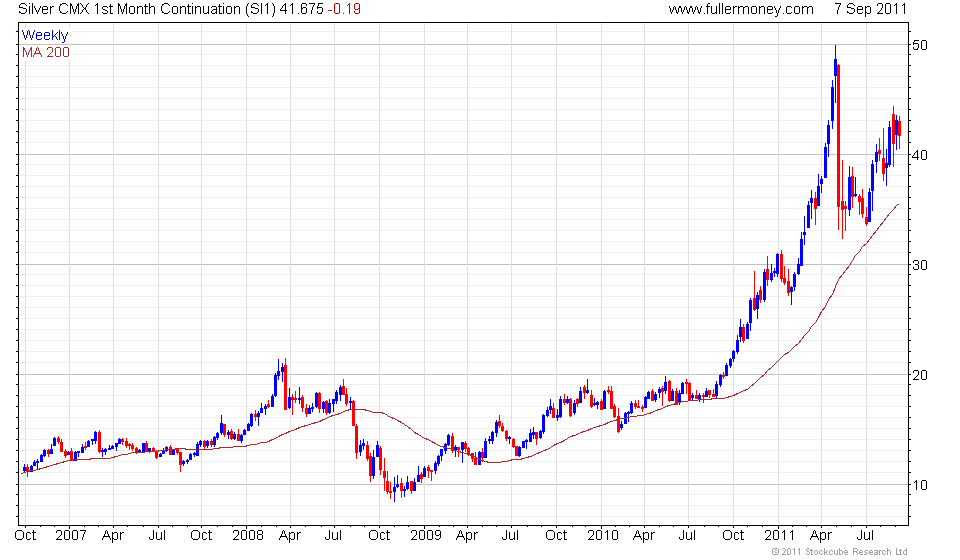Select the 10 price axis label
The image size is (960, 560).
[x=920, y=485]
